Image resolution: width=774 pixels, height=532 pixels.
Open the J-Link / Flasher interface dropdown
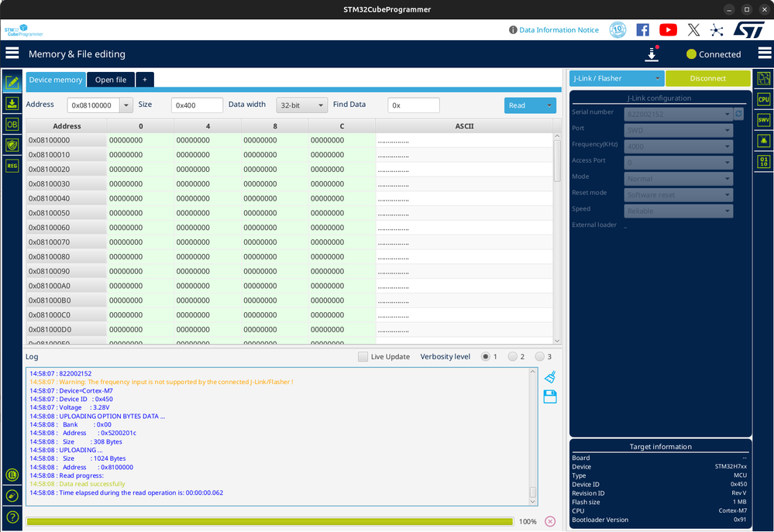(617, 78)
